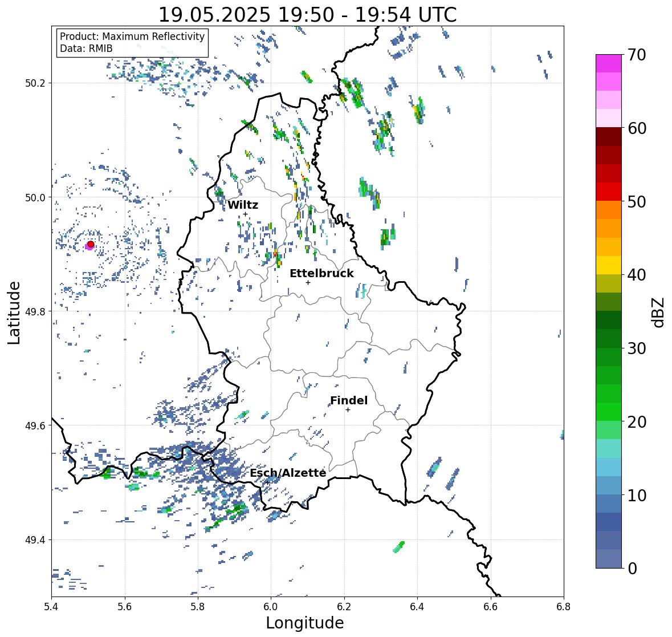The width and height of the screenshot is (672, 637).
Task: Click the cross marker below Findel
Action: (348, 410)
